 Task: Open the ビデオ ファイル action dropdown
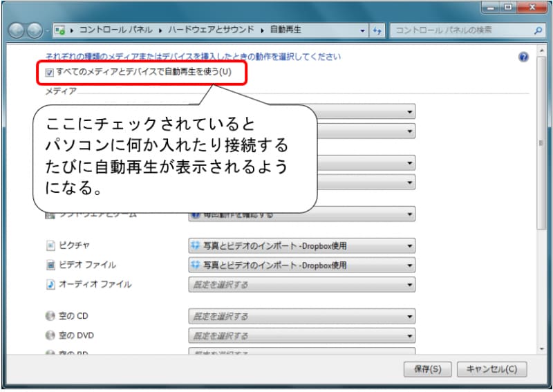click(x=301, y=265)
